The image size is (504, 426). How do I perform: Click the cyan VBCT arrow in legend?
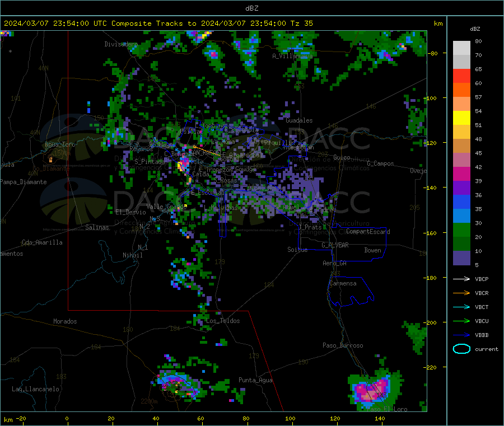click(461, 307)
